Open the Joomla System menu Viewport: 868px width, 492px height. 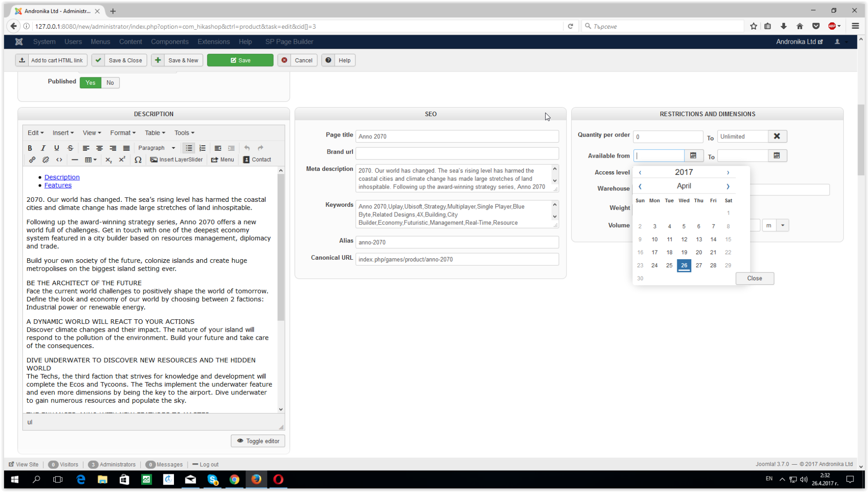tap(44, 42)
